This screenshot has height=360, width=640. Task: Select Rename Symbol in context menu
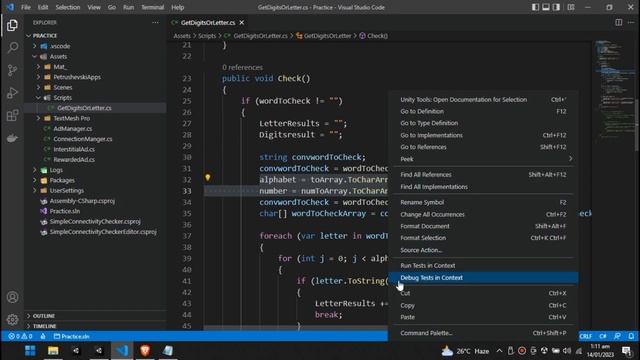point(483,202)
